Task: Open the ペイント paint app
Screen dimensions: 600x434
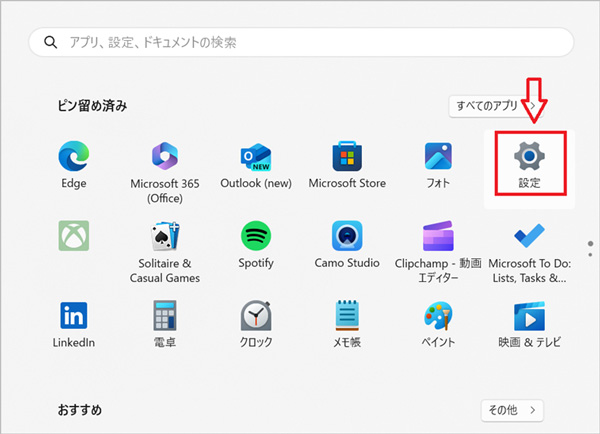Action: pyautogui.click(x=438, y=315)
